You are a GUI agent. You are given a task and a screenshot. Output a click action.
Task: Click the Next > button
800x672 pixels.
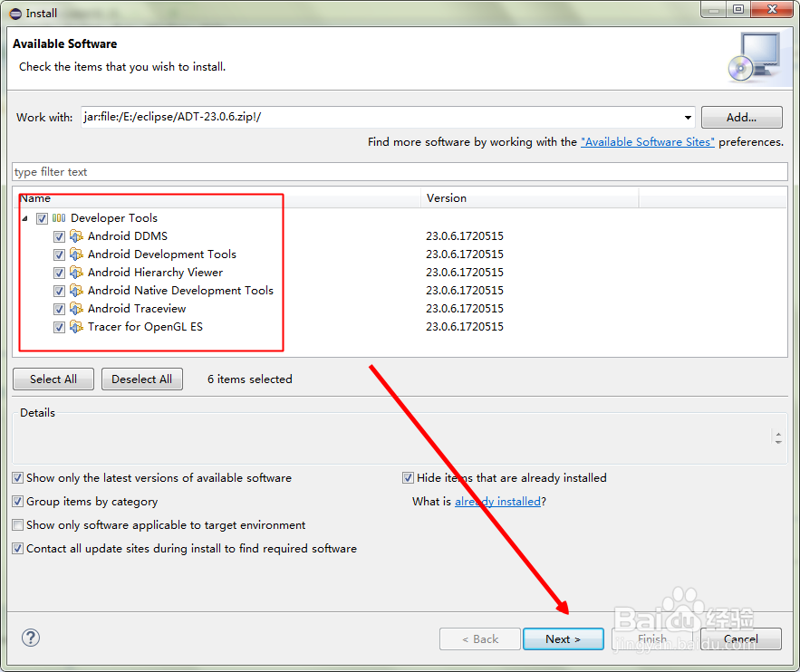[x=564, y=638]
